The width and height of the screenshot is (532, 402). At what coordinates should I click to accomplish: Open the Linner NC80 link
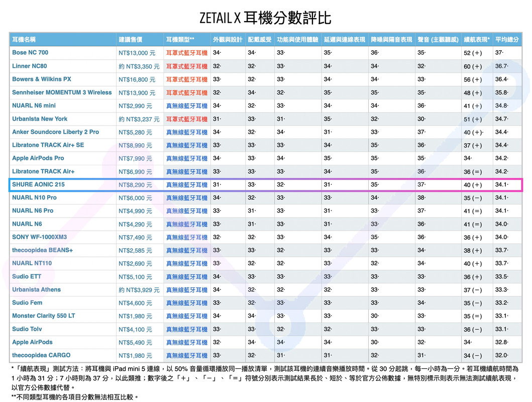coord(29,66)
